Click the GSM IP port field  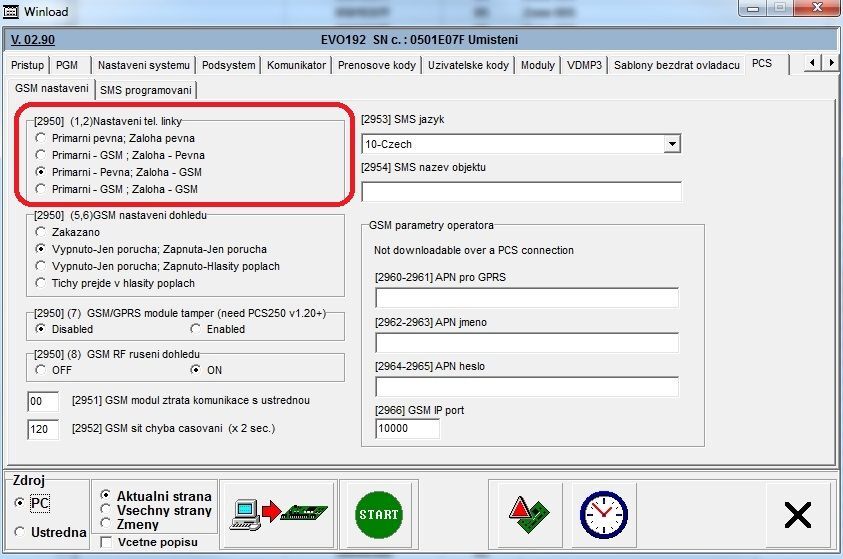point(407,429)
